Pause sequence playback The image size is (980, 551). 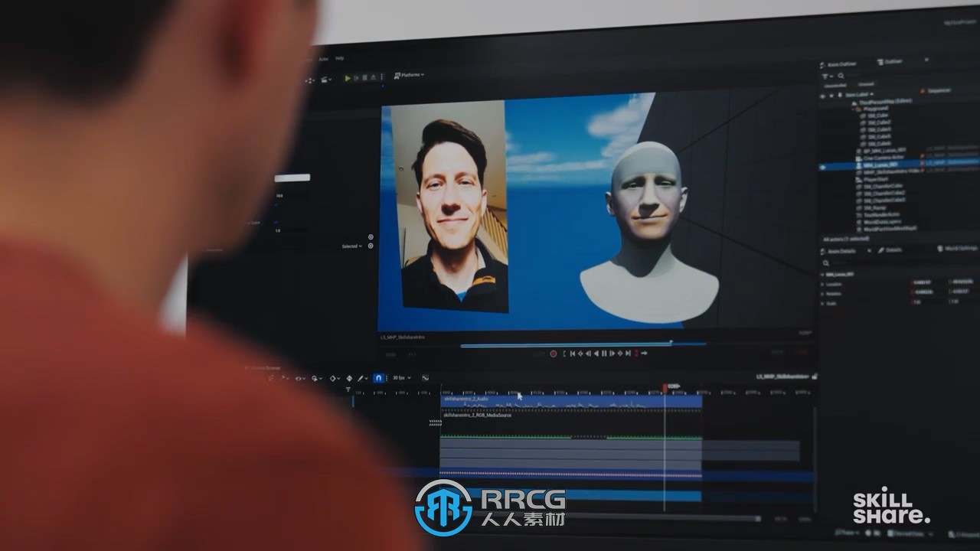click(x=604, y=354)
